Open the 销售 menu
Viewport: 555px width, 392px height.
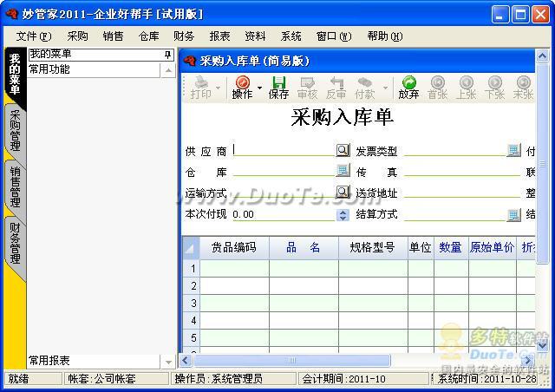coord(114,36)
